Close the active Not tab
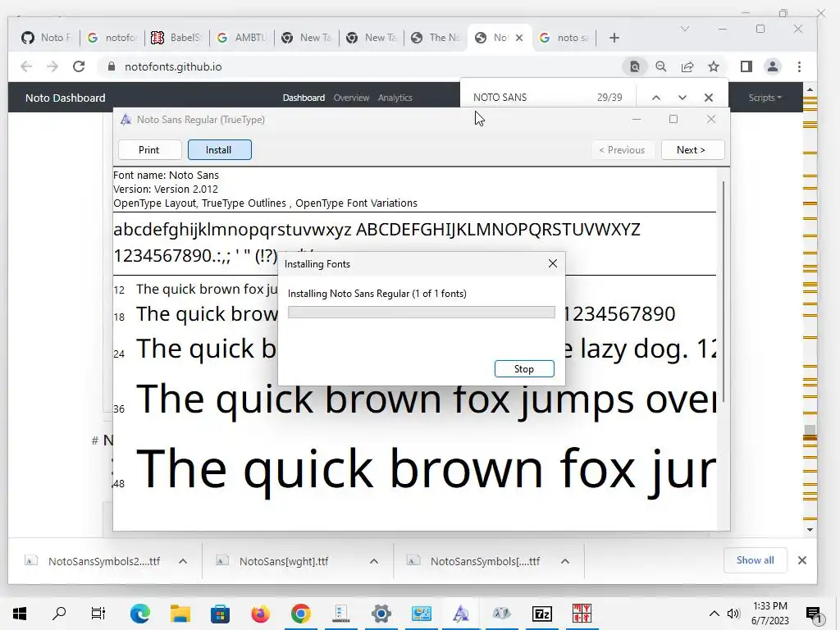Viewport: 840px width, 630px height. [519, 38]
